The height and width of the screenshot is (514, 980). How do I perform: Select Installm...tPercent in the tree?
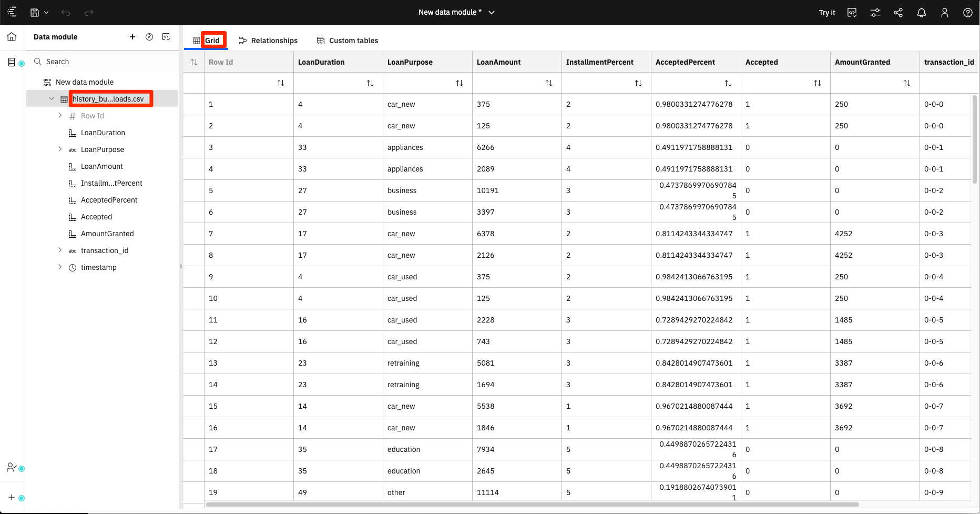[x=111, y=183]
